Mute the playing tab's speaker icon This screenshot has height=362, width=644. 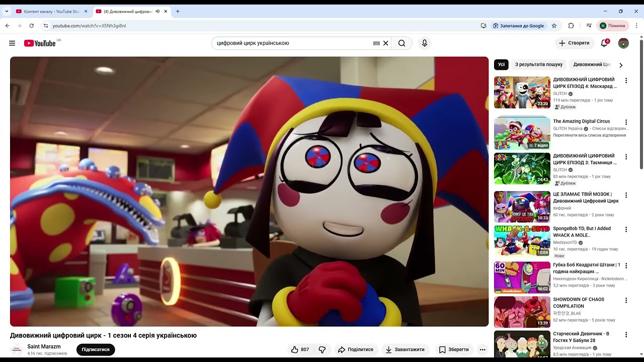[158, 11]
